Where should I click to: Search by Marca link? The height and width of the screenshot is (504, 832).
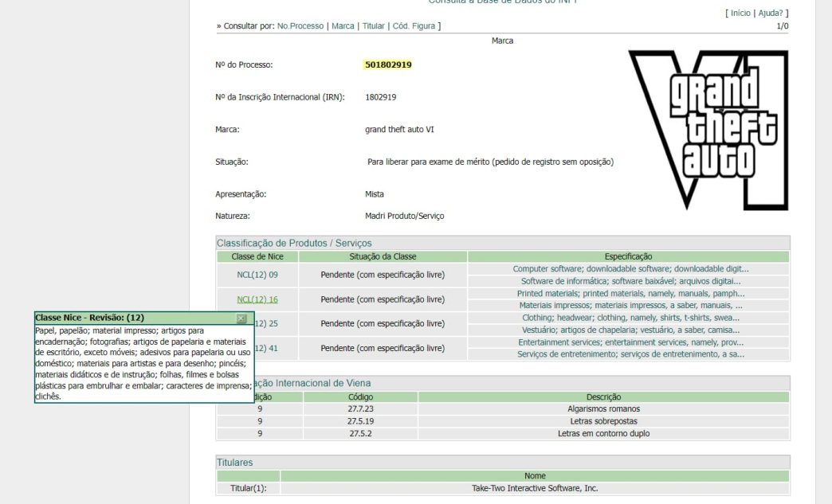343,26
